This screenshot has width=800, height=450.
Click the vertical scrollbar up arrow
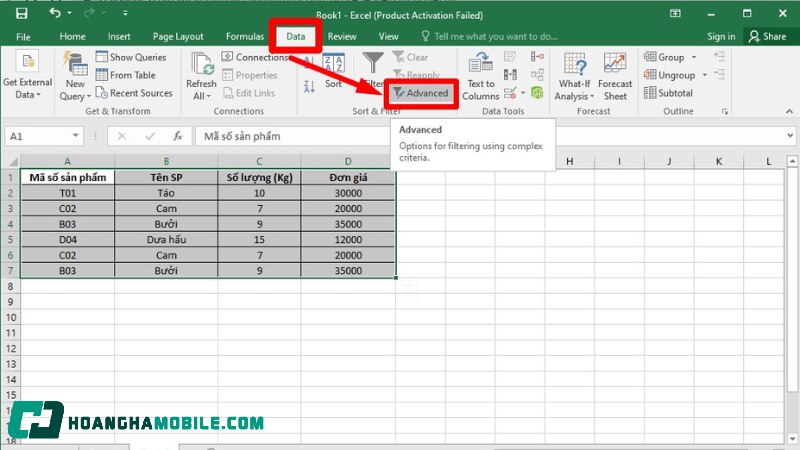click(792, 161)
